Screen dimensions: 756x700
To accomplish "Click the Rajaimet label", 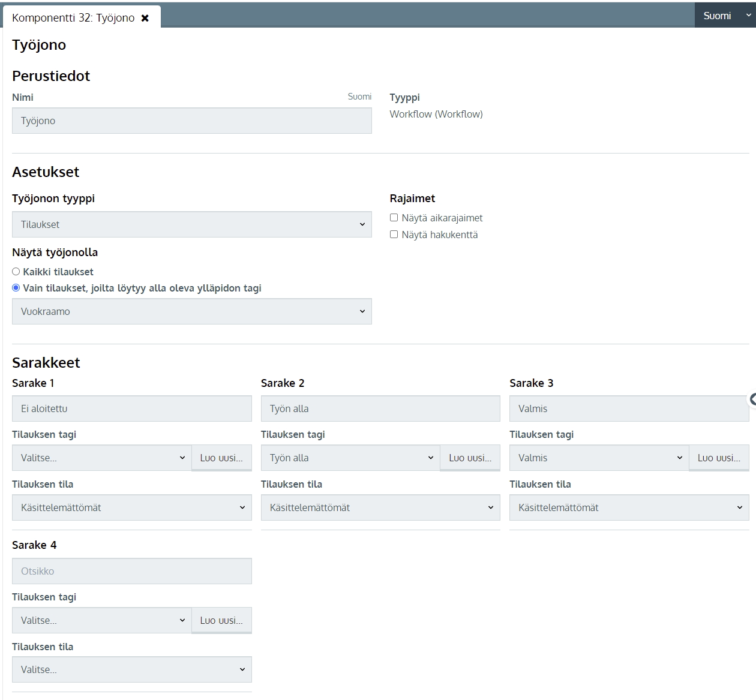I will [412, 198].
